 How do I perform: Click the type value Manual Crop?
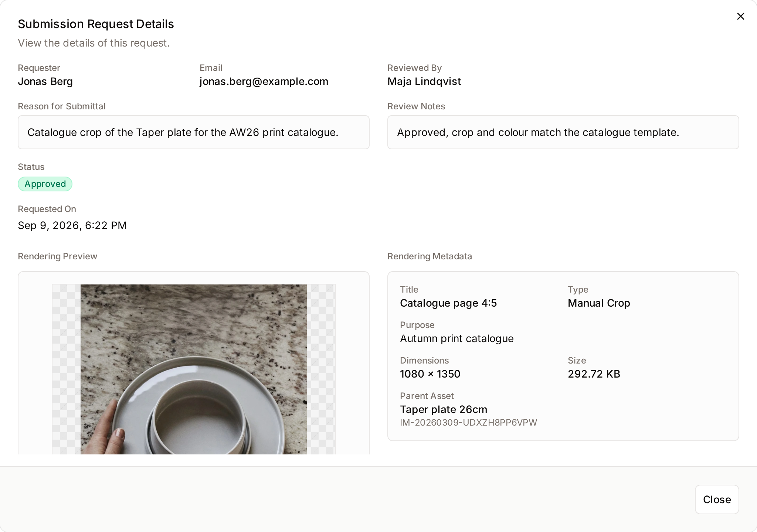[x=599, y=303]
